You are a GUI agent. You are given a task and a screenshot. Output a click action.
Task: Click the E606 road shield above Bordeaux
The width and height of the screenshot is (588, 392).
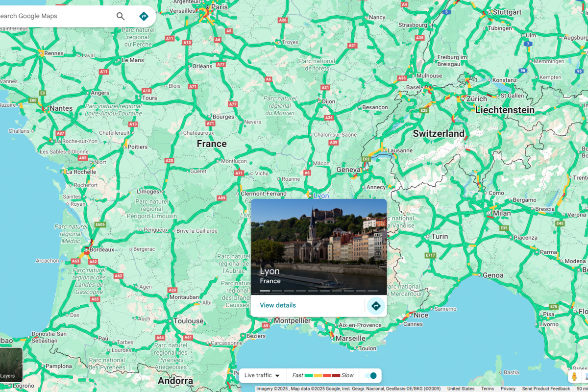pos(100,224)
